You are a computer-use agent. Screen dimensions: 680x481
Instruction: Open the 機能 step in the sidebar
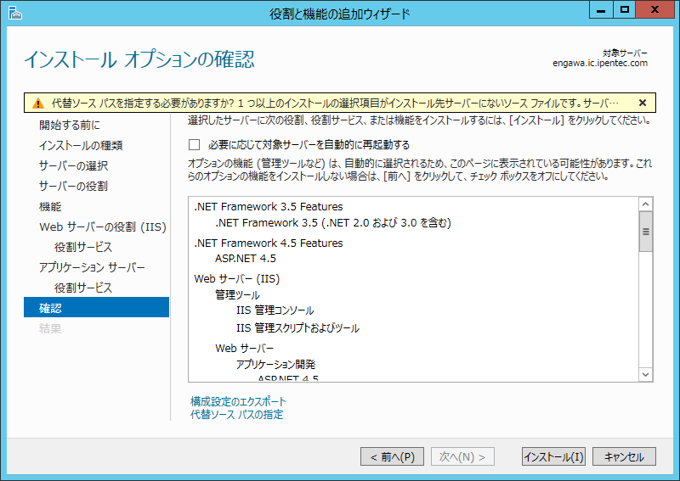pos(50,206)
